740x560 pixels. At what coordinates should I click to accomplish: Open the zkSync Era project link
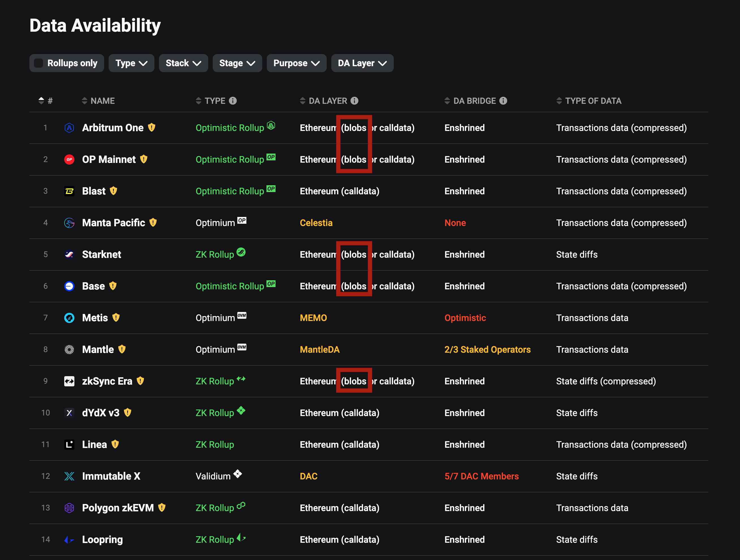coord(107,381)
